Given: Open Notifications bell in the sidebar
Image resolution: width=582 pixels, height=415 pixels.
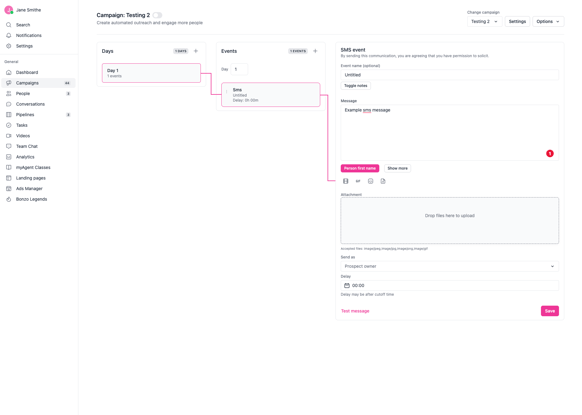Looking at the screenshot, I should (x=9, y=35).
